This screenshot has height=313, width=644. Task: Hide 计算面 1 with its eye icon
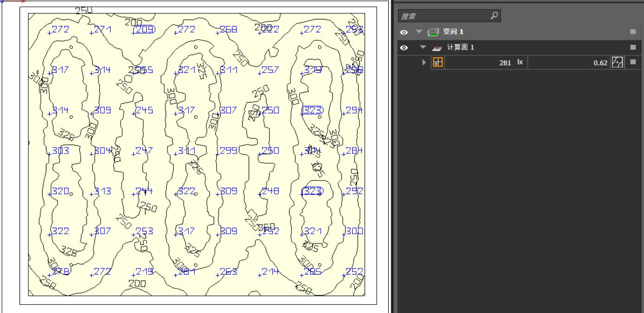point(404,47)
